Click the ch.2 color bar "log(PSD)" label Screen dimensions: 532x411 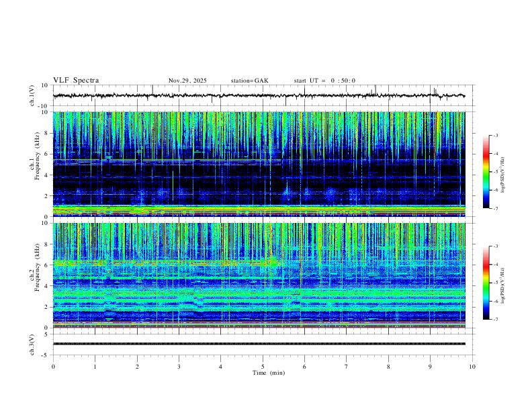[502, 285]
